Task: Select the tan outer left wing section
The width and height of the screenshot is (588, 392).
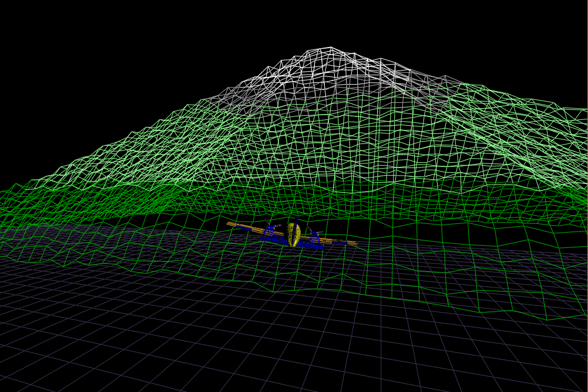Action: pos(235,223)
